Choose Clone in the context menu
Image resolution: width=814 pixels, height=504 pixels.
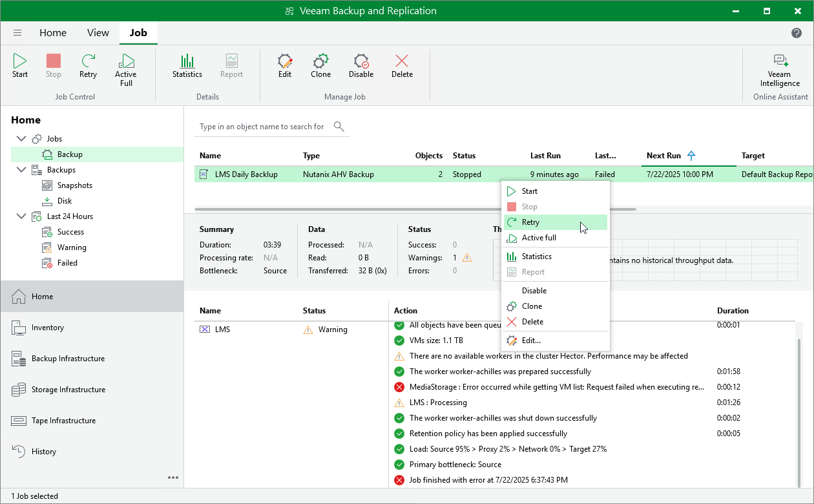(556, 306)
